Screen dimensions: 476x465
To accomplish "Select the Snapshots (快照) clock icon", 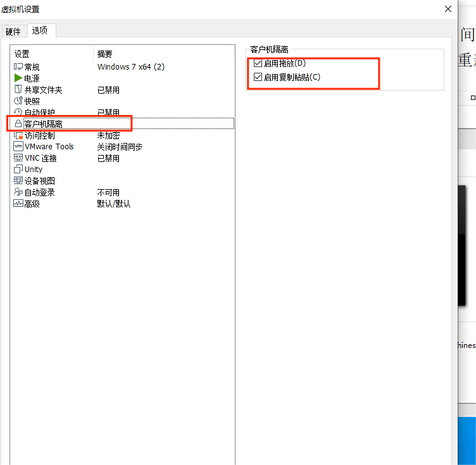I will (18, 101).
